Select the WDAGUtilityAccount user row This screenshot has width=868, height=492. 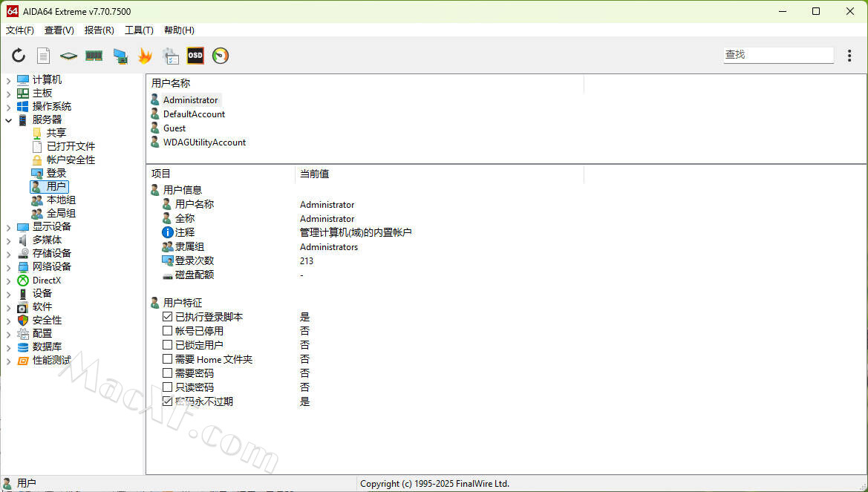point(204,142)
